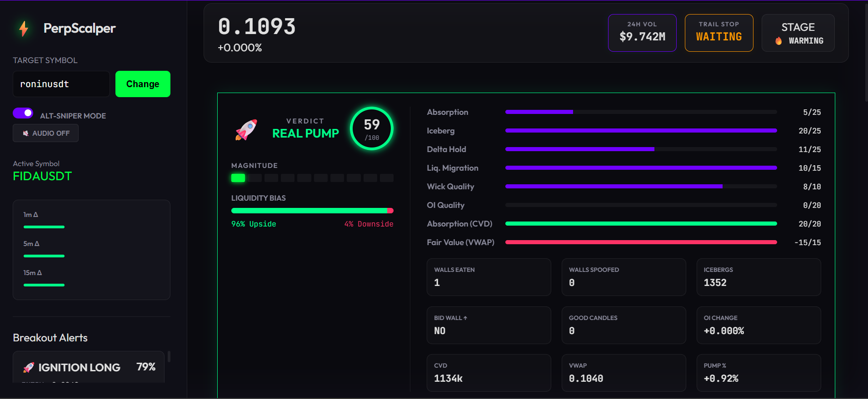Click the Breakout Alerts heading

(50, 338)
